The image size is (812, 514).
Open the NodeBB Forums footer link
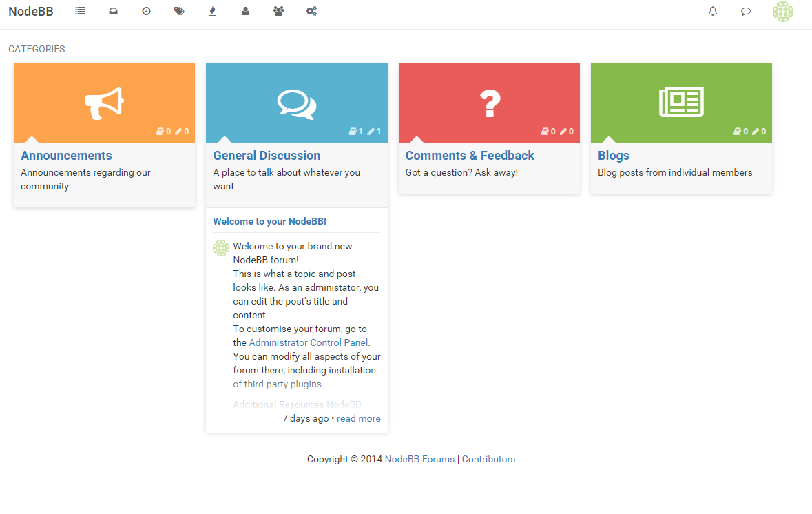point(419,459)
